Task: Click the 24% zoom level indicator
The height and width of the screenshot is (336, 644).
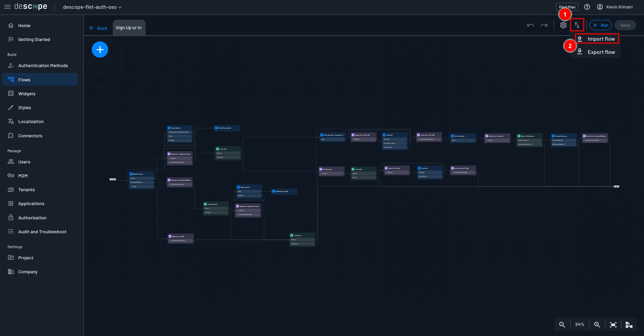Action: tap(580, 324)
